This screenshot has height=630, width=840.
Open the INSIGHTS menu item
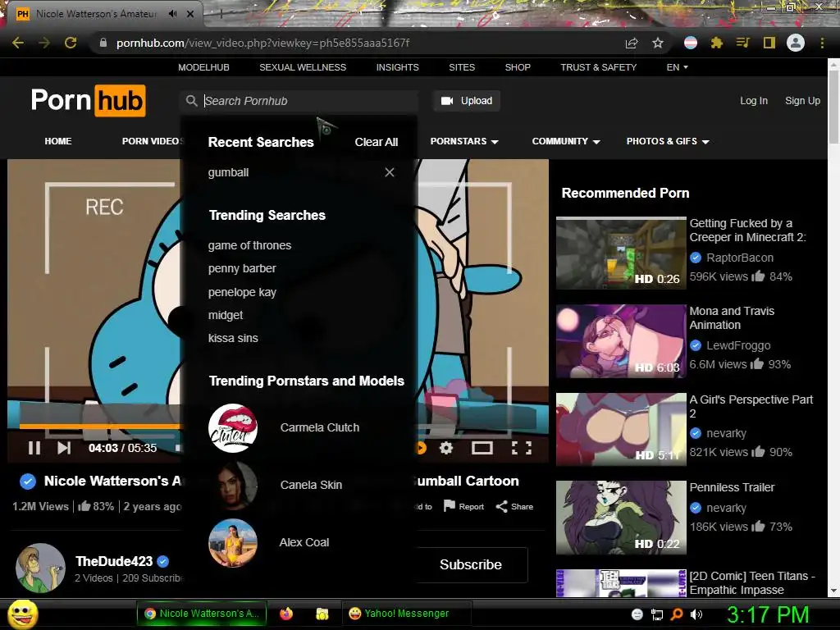(398, 67)
